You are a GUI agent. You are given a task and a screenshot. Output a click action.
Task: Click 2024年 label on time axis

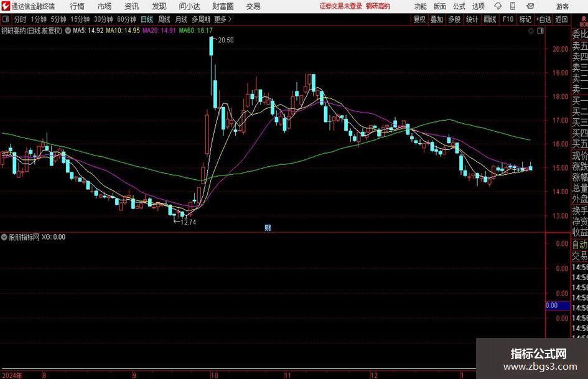[x=12, y=375]
